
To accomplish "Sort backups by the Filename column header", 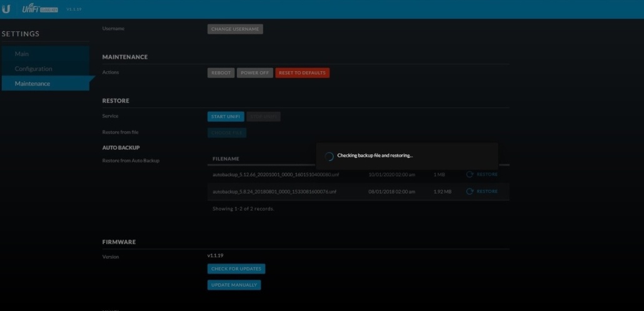I will (x=226, y=159).
